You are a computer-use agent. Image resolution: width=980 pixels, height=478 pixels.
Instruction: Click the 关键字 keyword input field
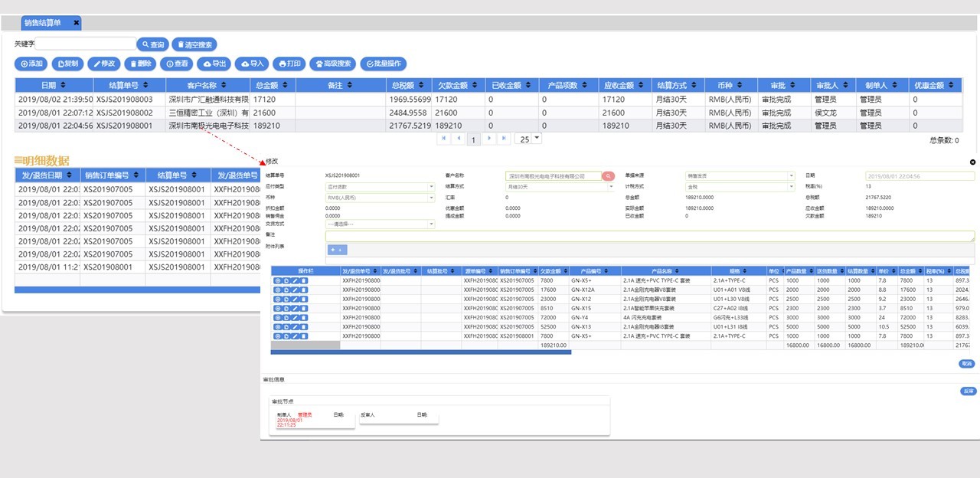click(85, 44)
